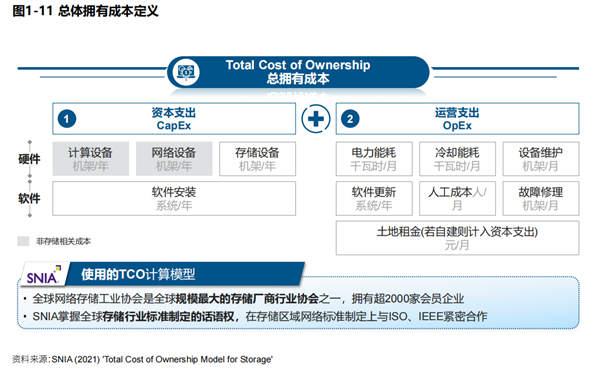Click the gray legend swatch for 非存储相关成本
This screenshot has height=371, width=600.
point(23,241)
